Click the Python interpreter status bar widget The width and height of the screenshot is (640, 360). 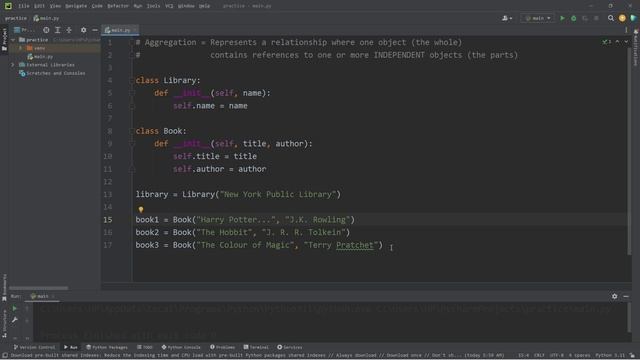[x=610, y=356]
